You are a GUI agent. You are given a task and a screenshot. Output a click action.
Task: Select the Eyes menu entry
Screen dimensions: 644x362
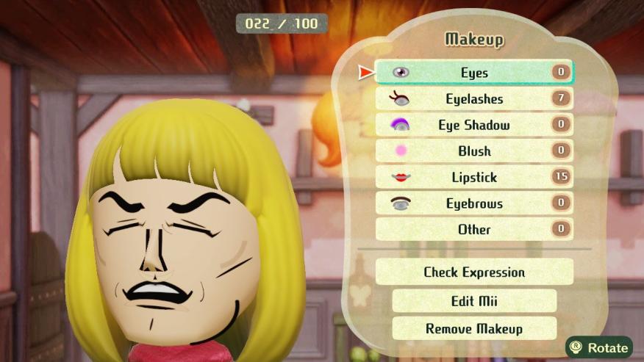click(x=474, y=72)
